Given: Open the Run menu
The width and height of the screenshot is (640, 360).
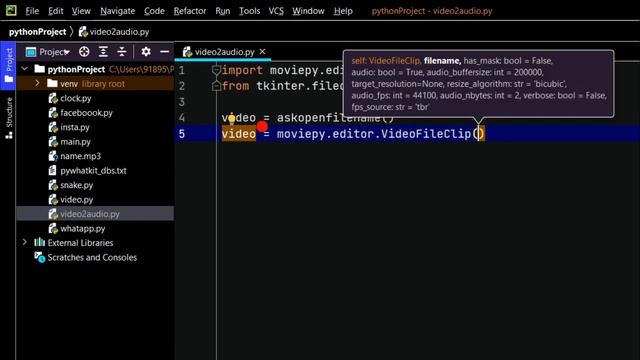Looking at the screenshot, I should pyautogui.click(x=222, y=11).
